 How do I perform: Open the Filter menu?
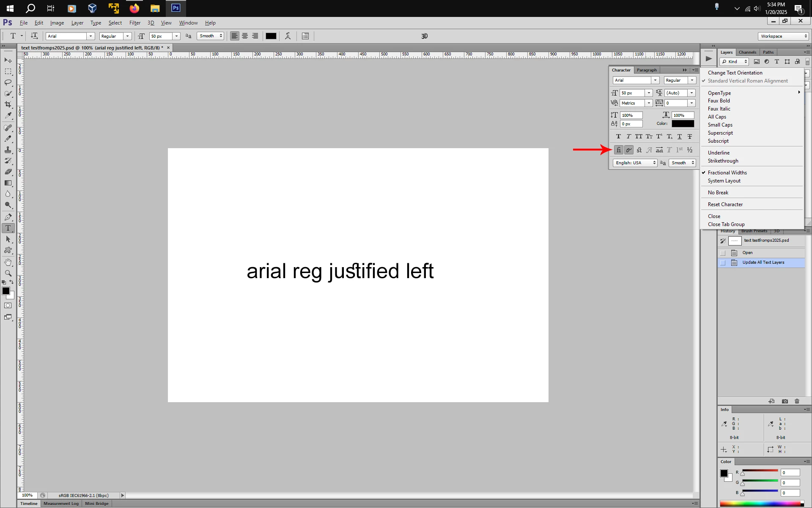pos(134,23)
